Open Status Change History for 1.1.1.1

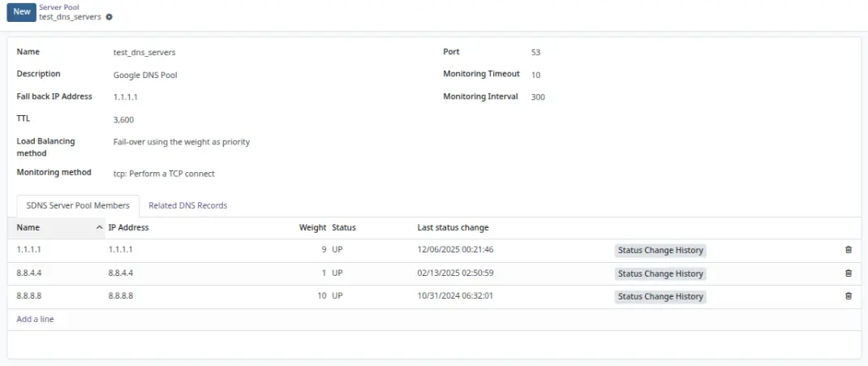660,251
